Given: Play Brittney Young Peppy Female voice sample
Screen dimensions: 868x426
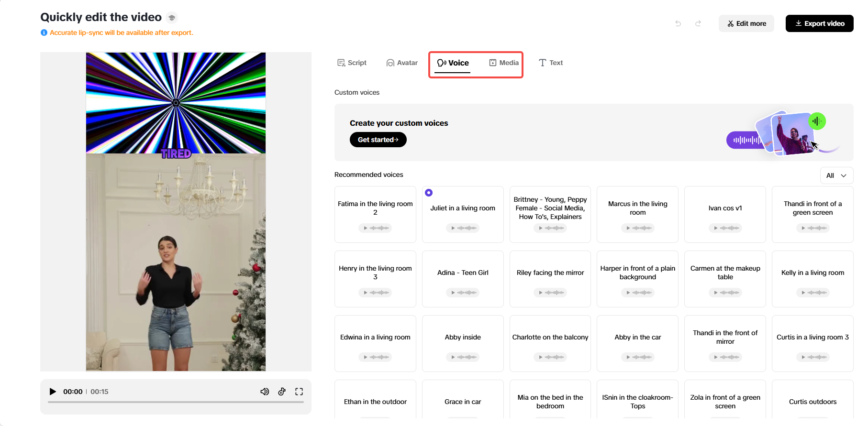Looking at the screenshot, I should click(x=550, y=228).
